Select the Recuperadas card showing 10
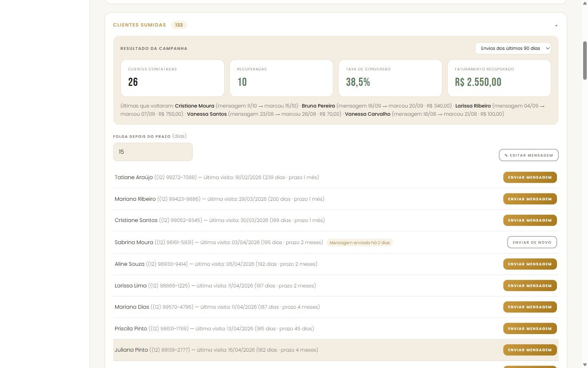Viewport: 588px width, 368px height. point(281,78)
